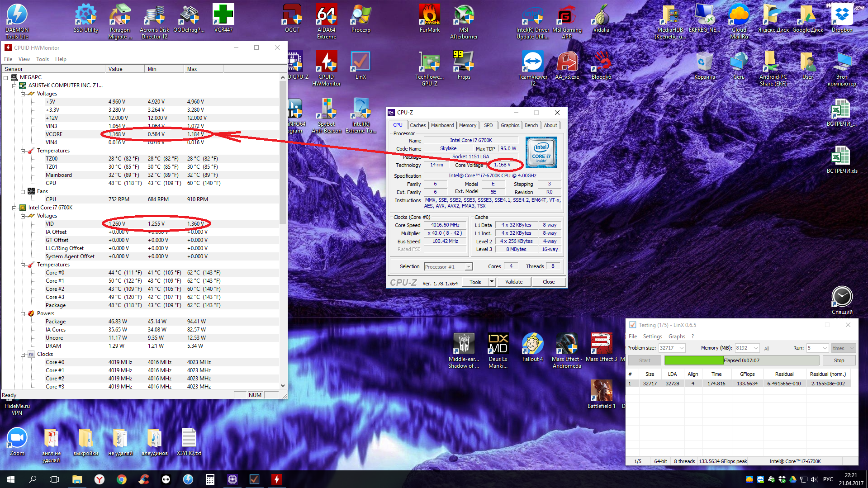Open Search from the taskbar
868x488 pixels.
click(33, 479)
